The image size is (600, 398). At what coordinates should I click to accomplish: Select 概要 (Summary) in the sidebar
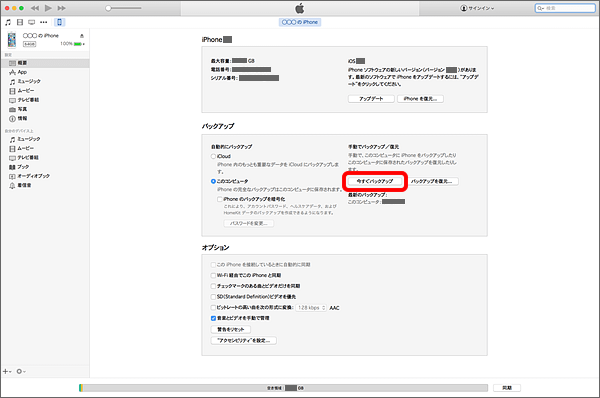(x=45, y=63)
